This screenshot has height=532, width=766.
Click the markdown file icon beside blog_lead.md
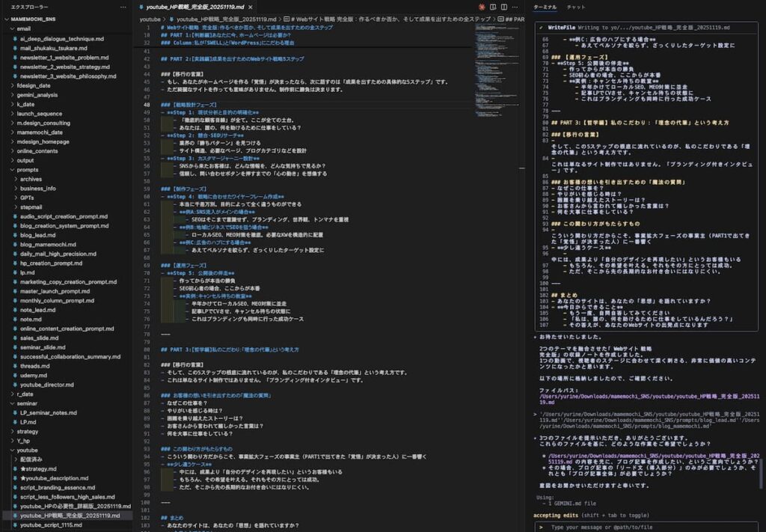pyautogui.click(x=15, y=235)
